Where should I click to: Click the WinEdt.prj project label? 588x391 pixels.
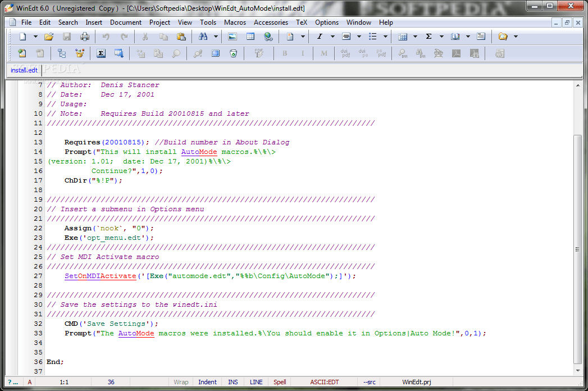coord(417,382)
